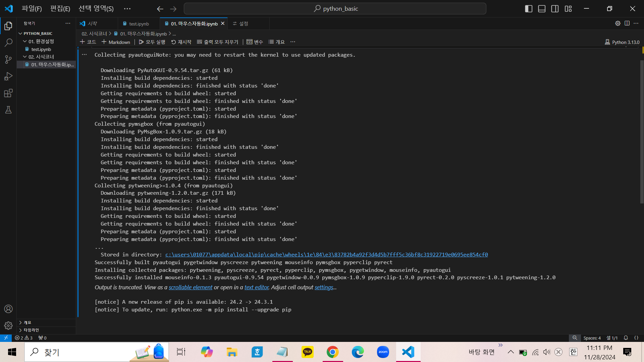Add a code cell with +코드
This screenshot has width=644, height=362.
click(x=88, y=42)
